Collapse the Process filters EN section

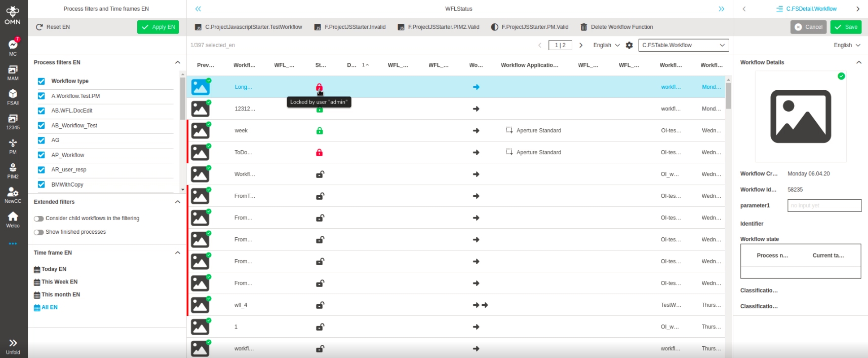click(177, 62)
